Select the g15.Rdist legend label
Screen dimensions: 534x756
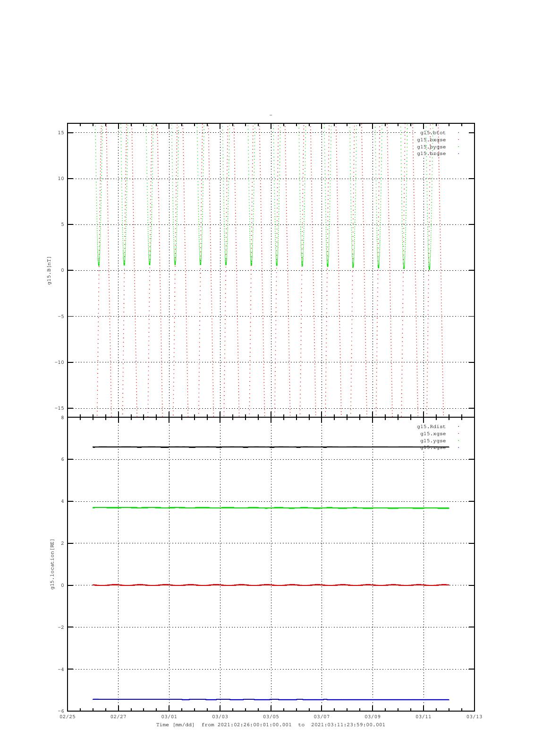pos(431,427)
